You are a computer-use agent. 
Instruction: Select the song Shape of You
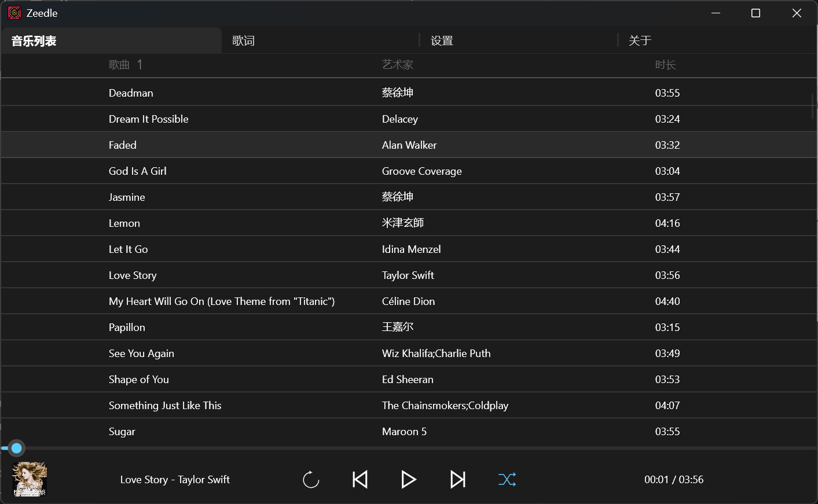139,380
